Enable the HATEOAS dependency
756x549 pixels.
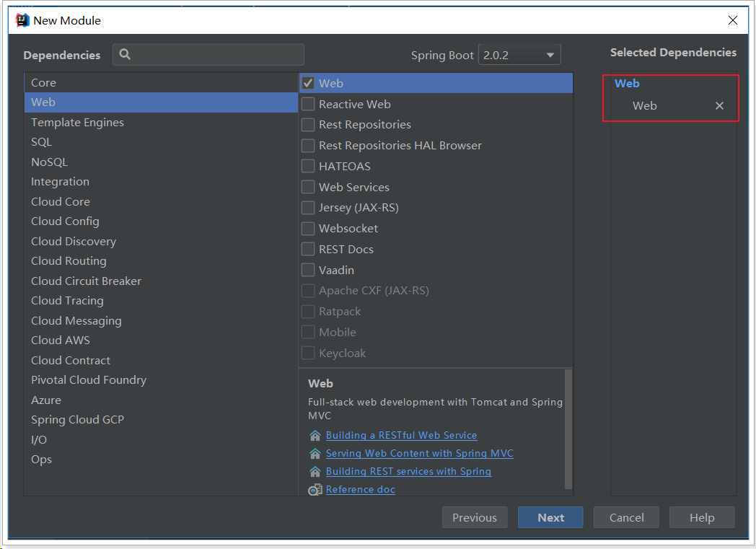click(308, 167)
